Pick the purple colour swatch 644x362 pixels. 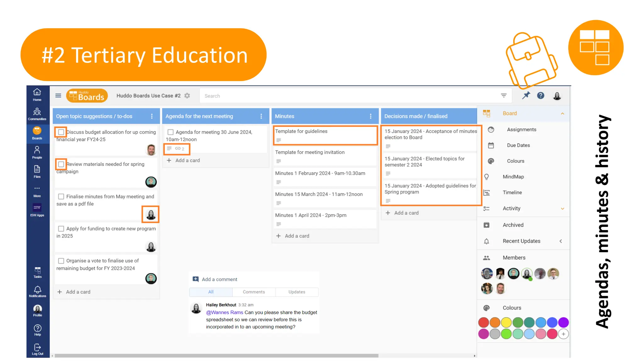point(563,322)
